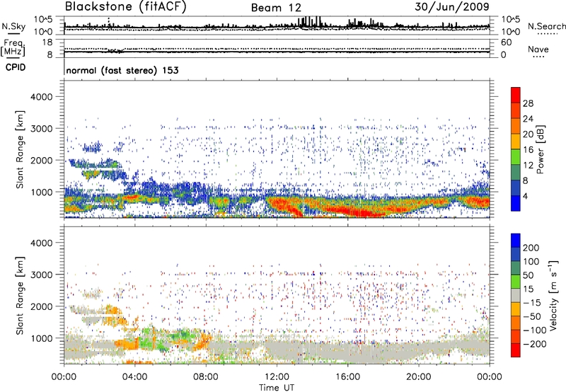Click the date '30/Jun/2009'
The height and width of the screenshot is (392, 566).
click(x=452, y=7)
